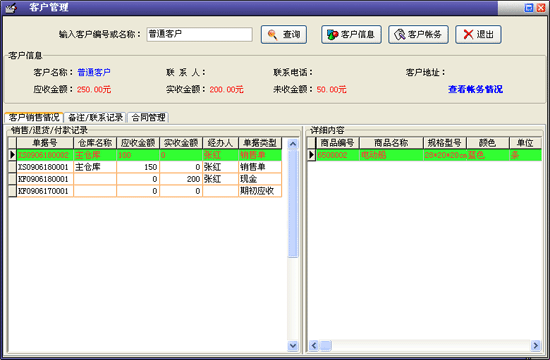Click the 商品名称 column header
This screenshot has height=360, width=550.
pyautogui.click(x=391, y=143)
